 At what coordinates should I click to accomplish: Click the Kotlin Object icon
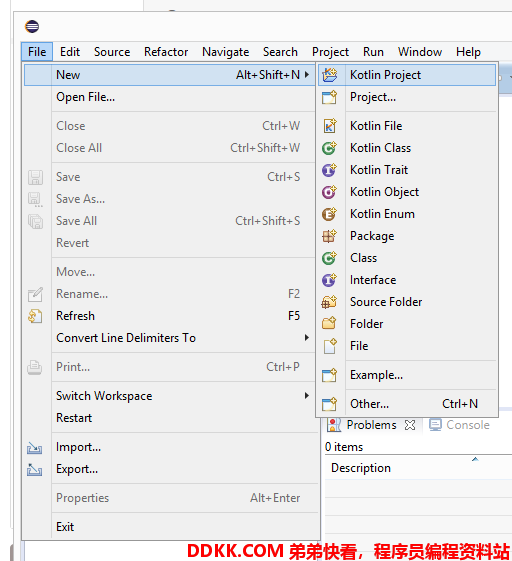click(329, 192)
